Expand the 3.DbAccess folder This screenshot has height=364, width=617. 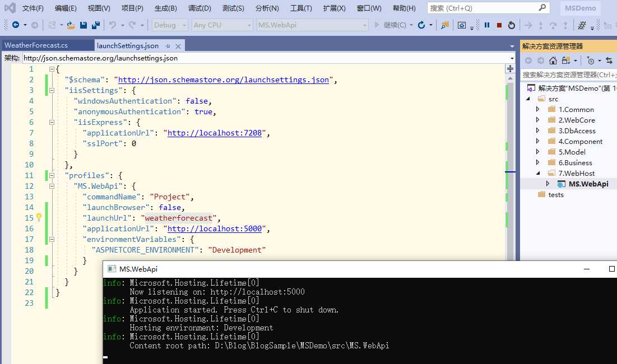[537, 130]
